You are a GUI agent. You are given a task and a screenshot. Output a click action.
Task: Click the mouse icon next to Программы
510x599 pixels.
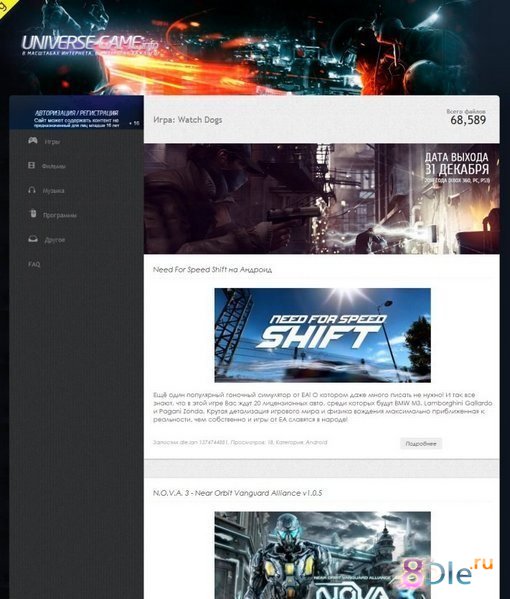(x=33, y=213)
